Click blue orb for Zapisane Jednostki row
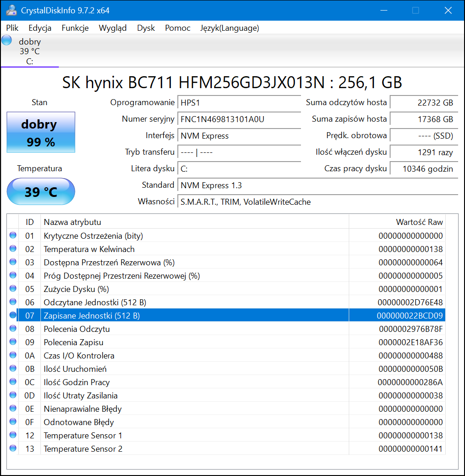 [13, 315]
